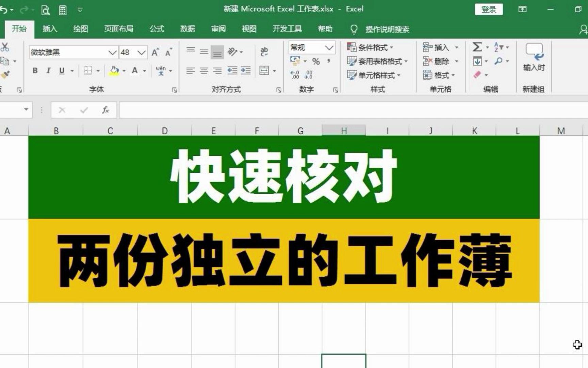Open 格式 cell format menu
The width and height of the screenshot is (588, 368).
439,75
